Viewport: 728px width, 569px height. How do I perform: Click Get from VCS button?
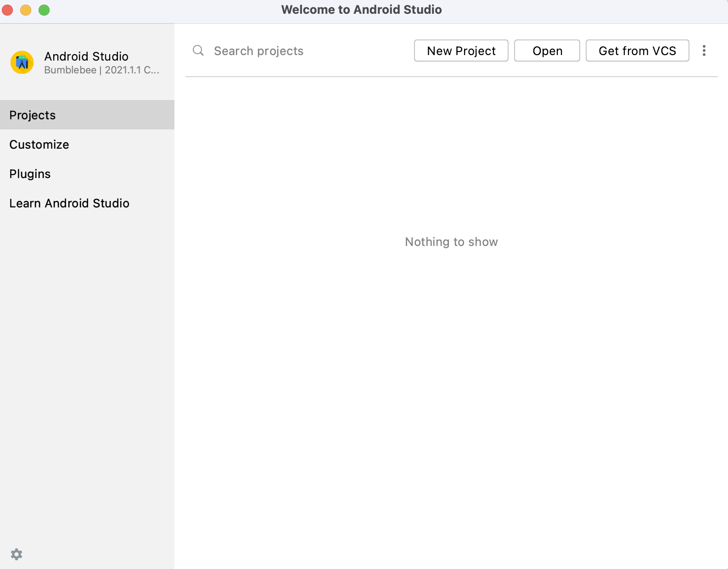pyautogui.click(x=638, y=50)
